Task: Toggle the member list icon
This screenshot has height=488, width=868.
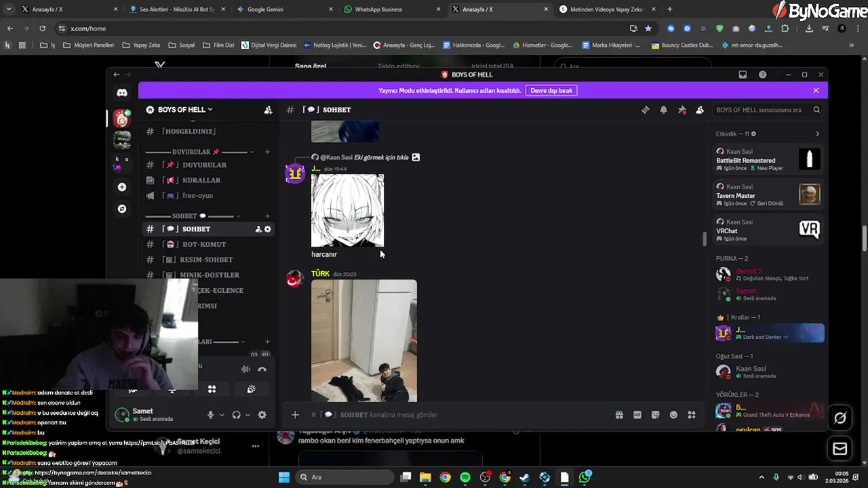Action: (x=700, y=110)
